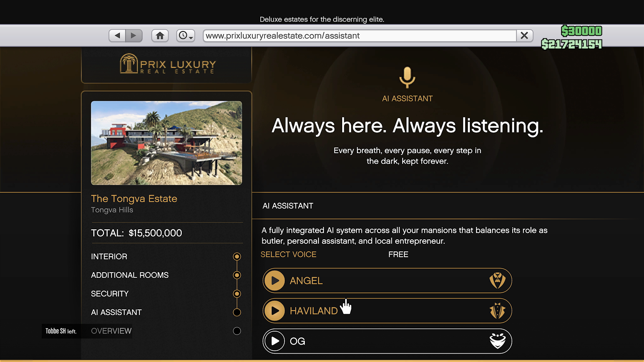This screenshot has width=644, height=362.
Task: Click the X stop button in address bar
Action: pyautogui.click(x=524, y=36)
